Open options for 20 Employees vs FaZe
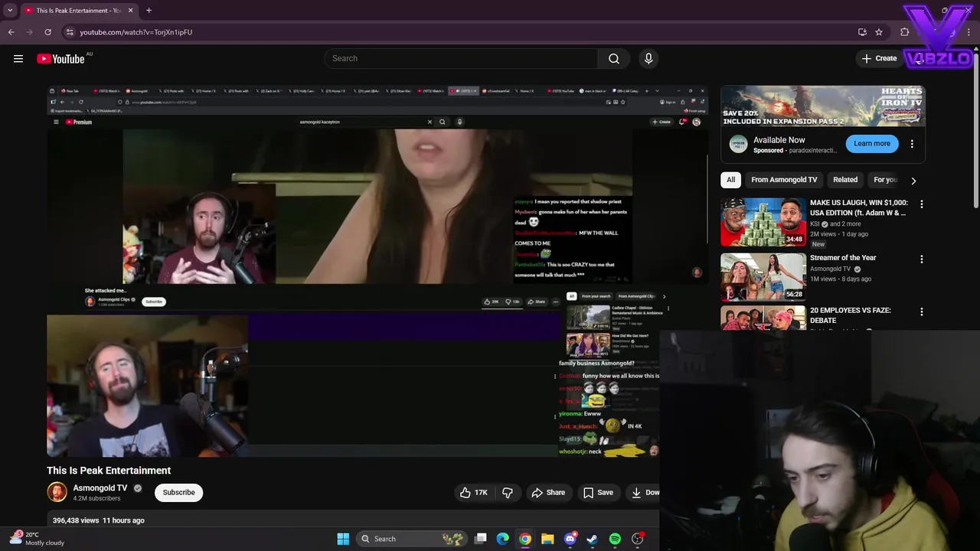 point(922,312)
